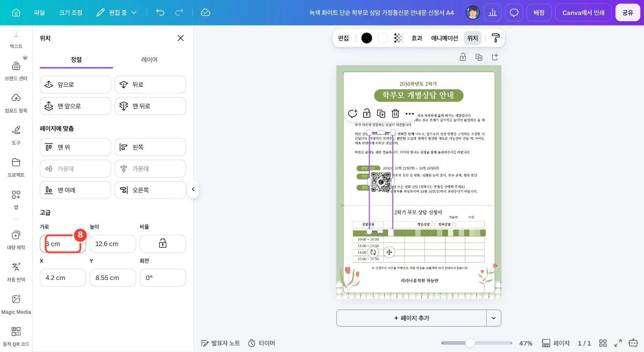Click the 높이 12.6 cm field
The width and height of the screenshot is (644, 352).
113,244
